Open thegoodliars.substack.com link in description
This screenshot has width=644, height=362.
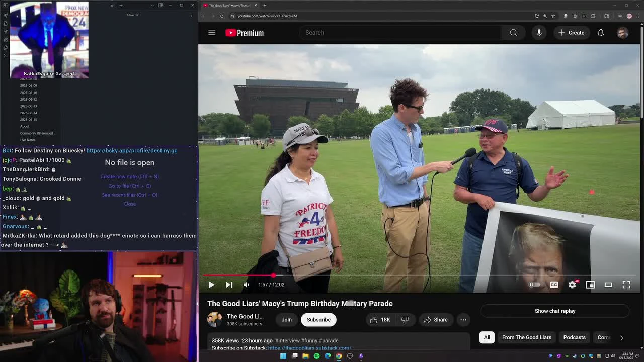click(309, 348)
